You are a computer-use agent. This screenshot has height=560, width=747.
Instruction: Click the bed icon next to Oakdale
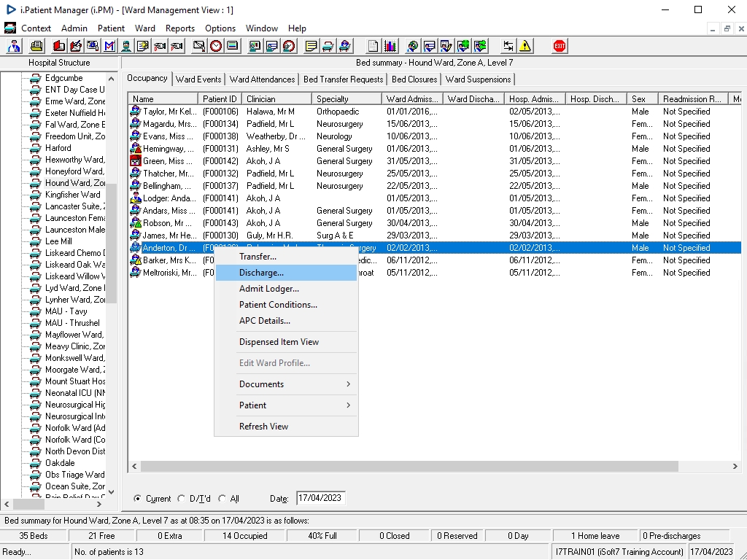(x=35, y=463)
